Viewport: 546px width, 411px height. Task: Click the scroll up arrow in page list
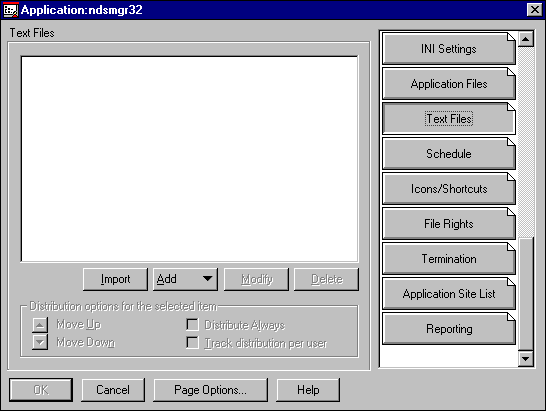(526, 39)
